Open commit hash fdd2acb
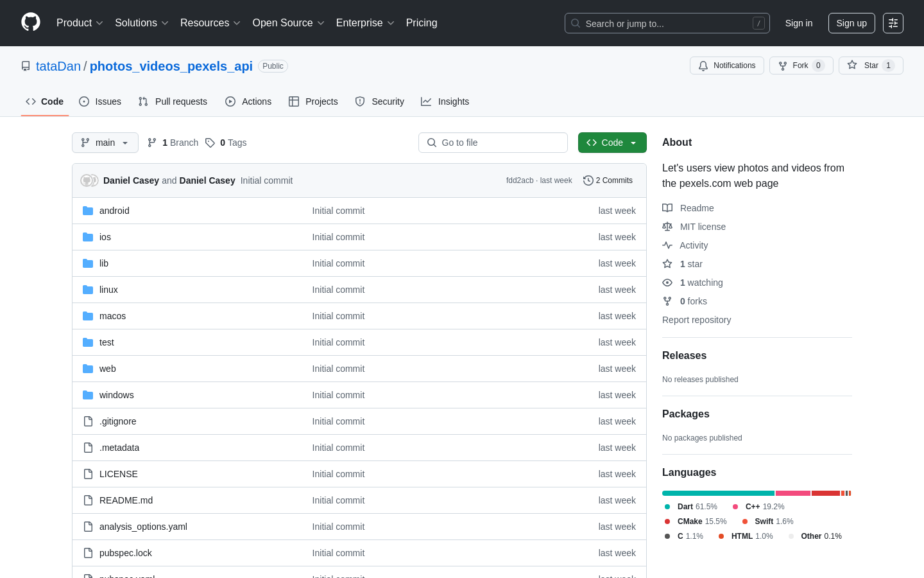This screenshot has height=578, width=924. [x=520, y=180]
